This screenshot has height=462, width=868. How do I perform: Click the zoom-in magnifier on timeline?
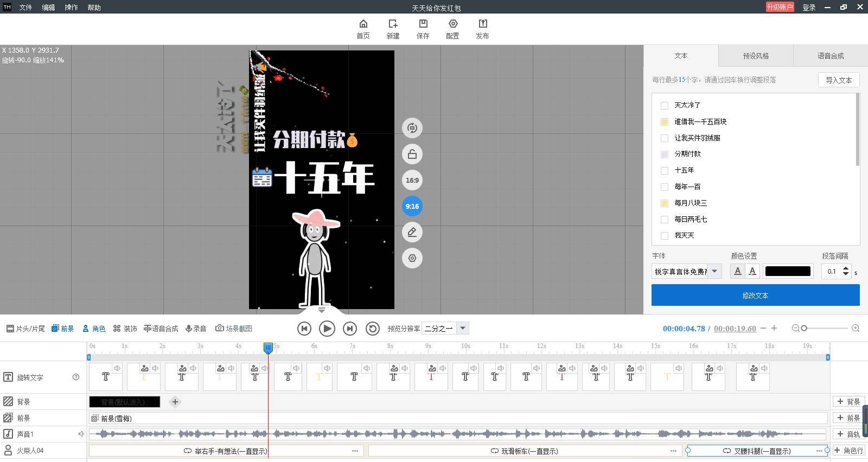click(856, 328)
